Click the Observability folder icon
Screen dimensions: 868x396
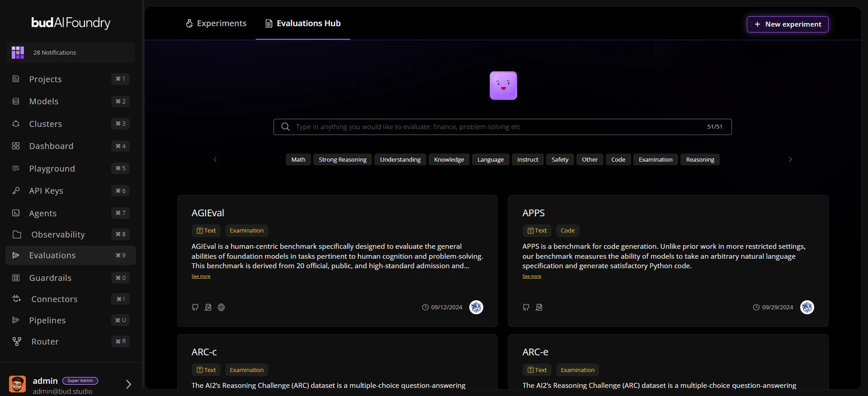tap(17, 234)
